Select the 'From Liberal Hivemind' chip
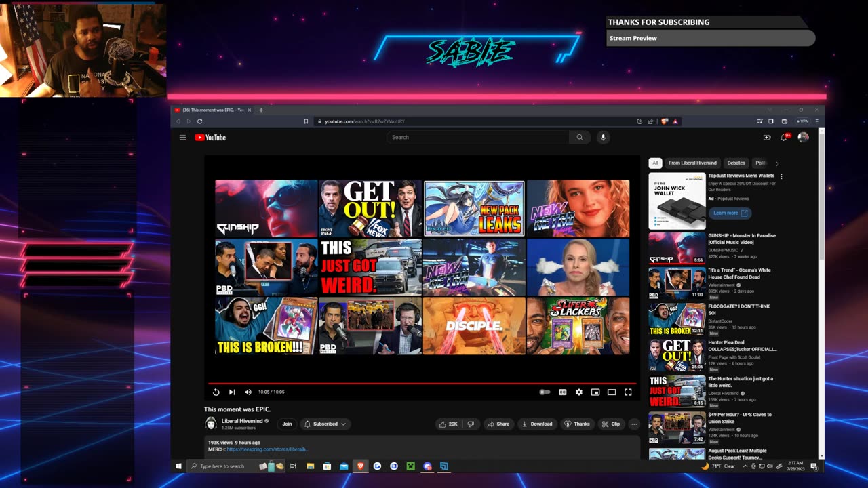 pyautogui.click(x=692, y=163)
